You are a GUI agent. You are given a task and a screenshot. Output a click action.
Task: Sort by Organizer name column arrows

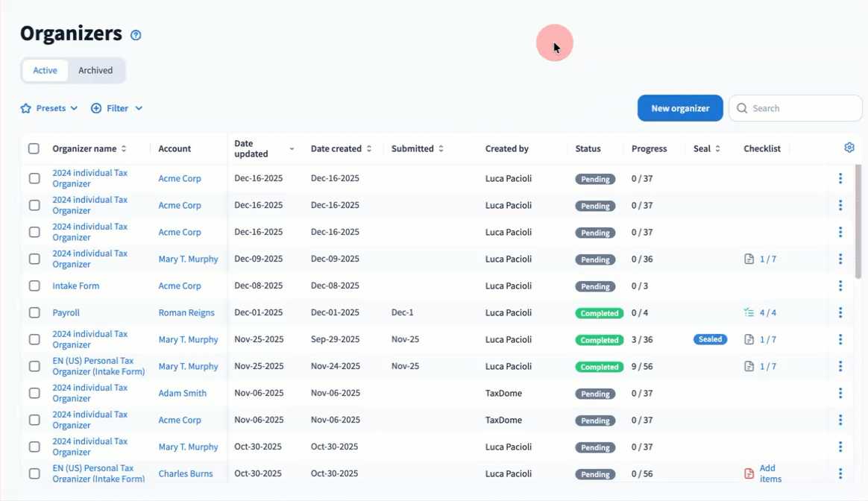point(124,149)
